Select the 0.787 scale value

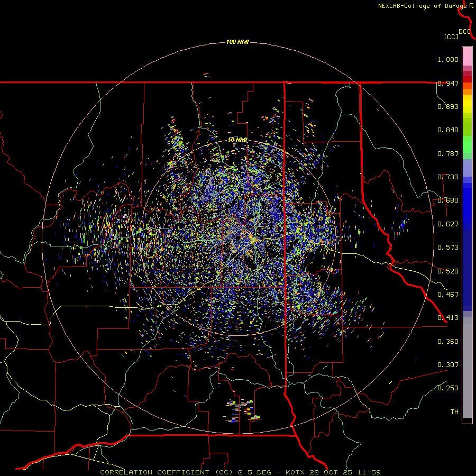pyautogui.click(x=448, y=153)
